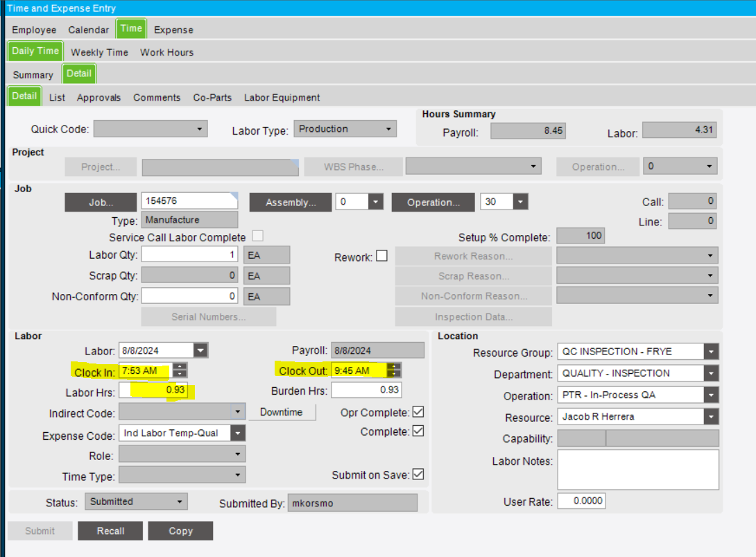Toggle the Rework checkbox
The image size is (756, 557).
(381, 255)
